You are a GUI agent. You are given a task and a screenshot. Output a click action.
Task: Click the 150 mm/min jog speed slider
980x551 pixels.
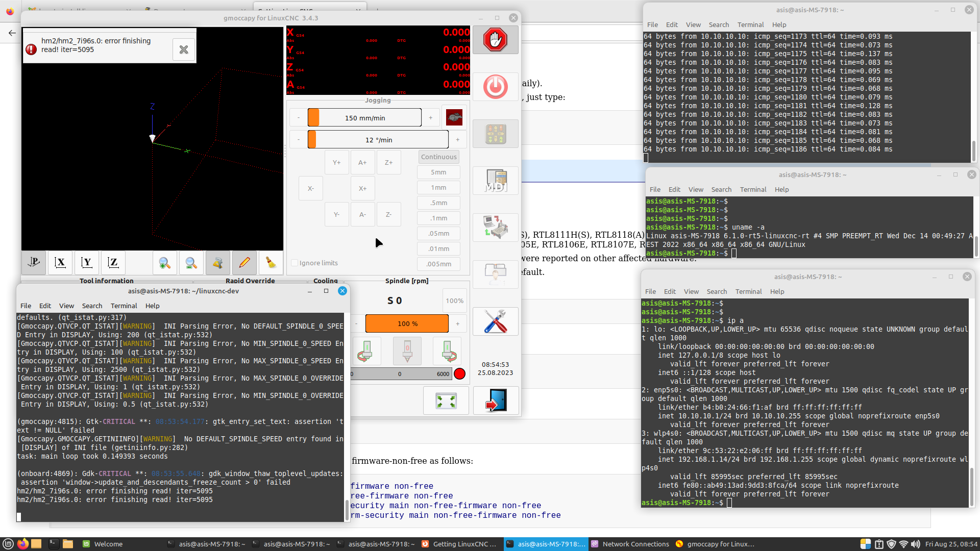[364, 118]
